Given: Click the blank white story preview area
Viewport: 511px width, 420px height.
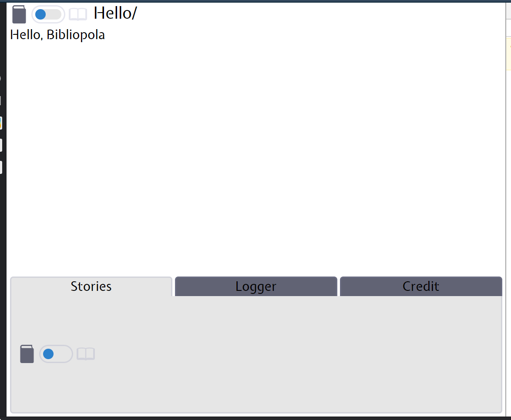Looking at the screenshot, I should 256,156.
